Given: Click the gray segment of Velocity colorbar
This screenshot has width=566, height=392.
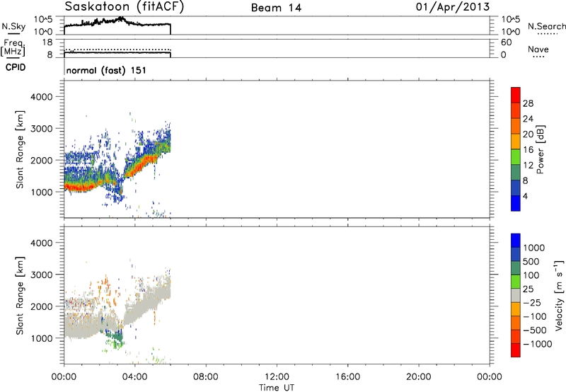Looking at the screenshot, I should tap(516, 295).
